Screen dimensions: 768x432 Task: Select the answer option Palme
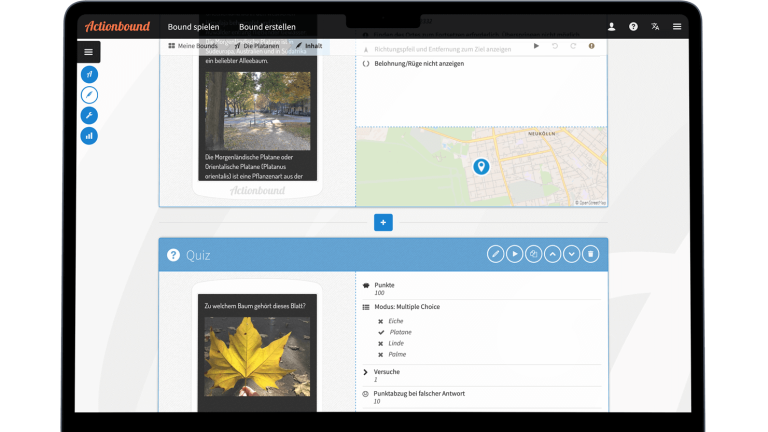[x=397, y=355]
